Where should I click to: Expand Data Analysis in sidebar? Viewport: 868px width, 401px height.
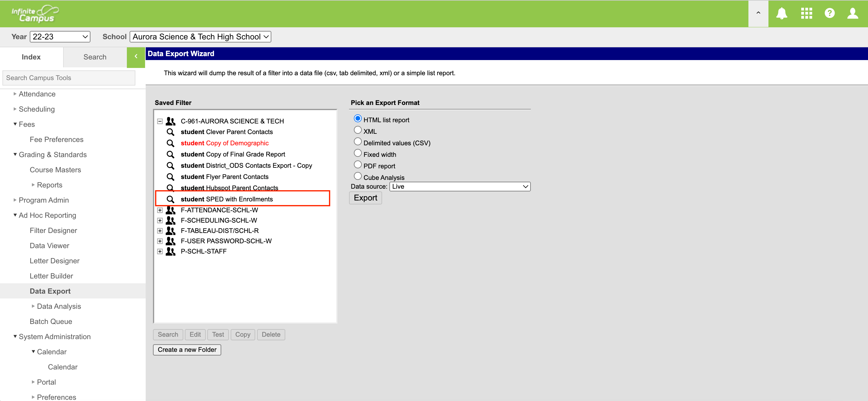[33, 306]
